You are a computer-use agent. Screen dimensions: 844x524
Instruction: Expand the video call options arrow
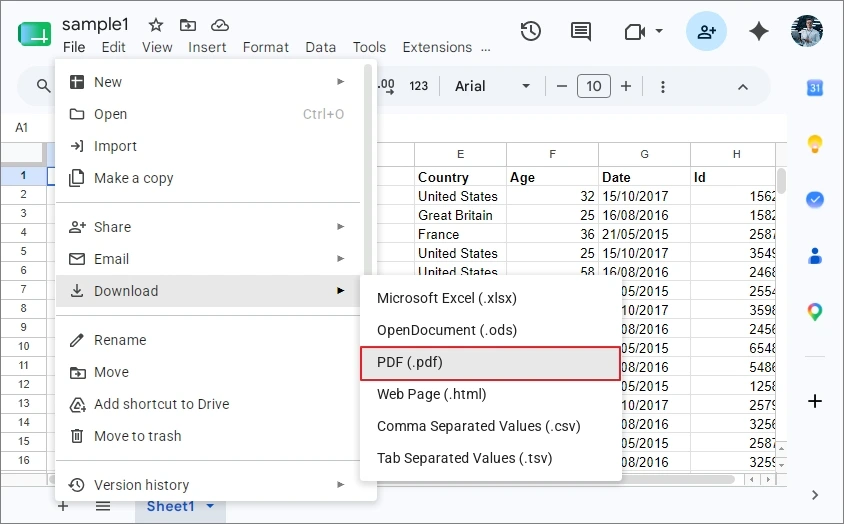point(659,31)
